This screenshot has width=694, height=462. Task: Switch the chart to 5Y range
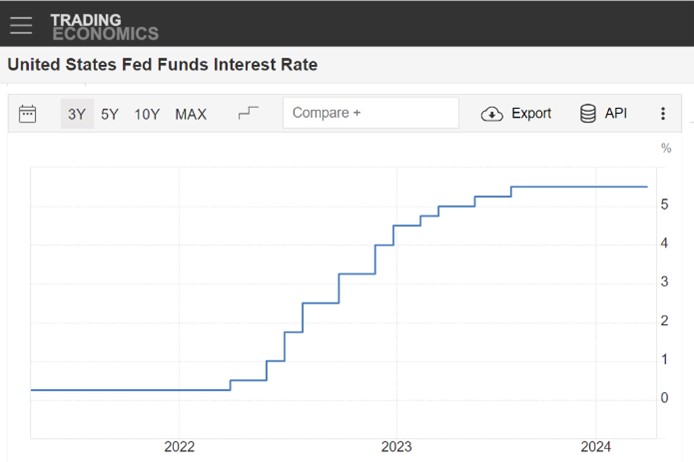pos(110,114)
